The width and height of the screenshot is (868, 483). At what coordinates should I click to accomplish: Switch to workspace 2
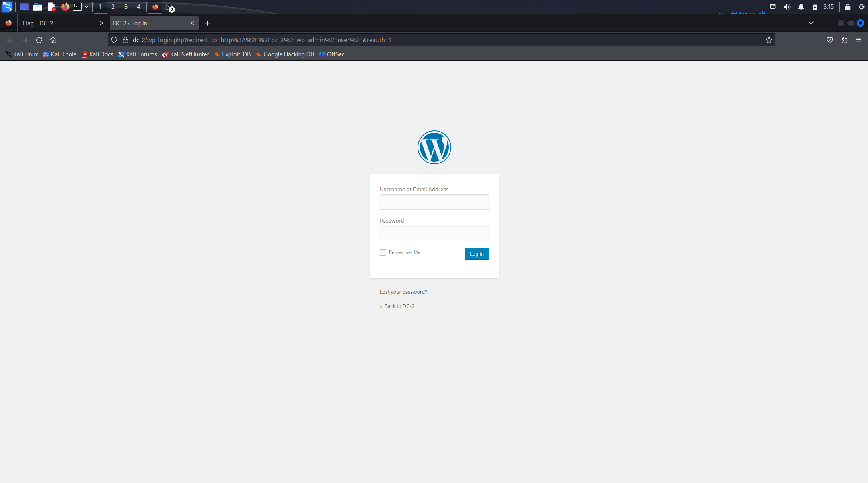(x=113, y=7)
